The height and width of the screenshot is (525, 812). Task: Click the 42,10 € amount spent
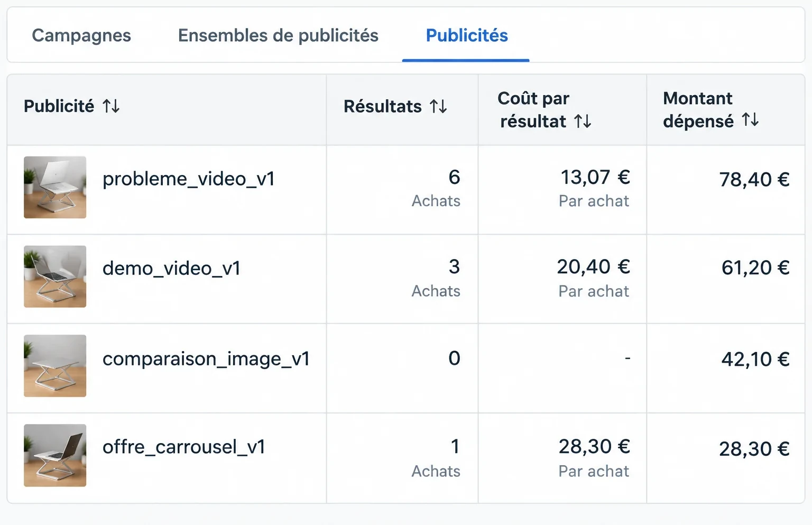pyautogui.click(x=755, y=360)
